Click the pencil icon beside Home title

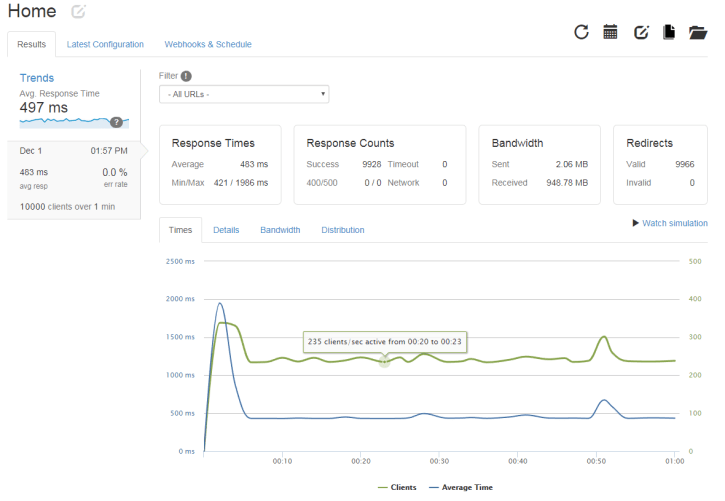click(x=79, y=12)
